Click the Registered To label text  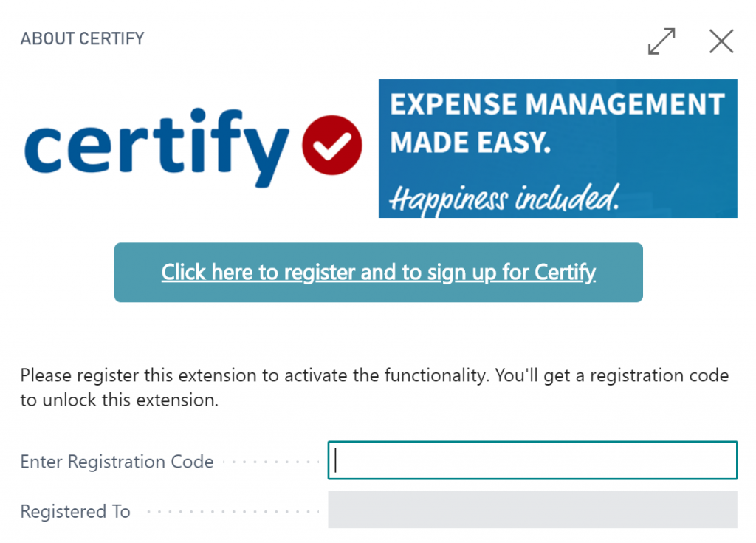tap(75, 511)
